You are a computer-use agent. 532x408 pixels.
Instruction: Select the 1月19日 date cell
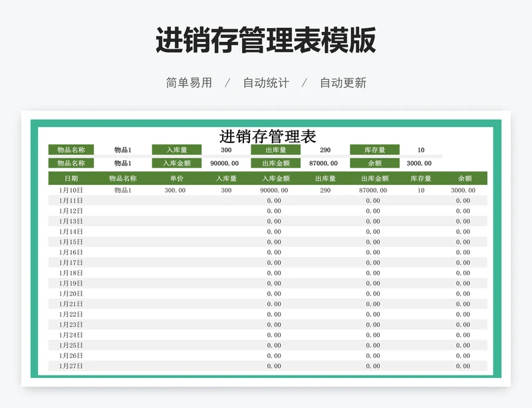pyautogui.click(x=71, y=284)
